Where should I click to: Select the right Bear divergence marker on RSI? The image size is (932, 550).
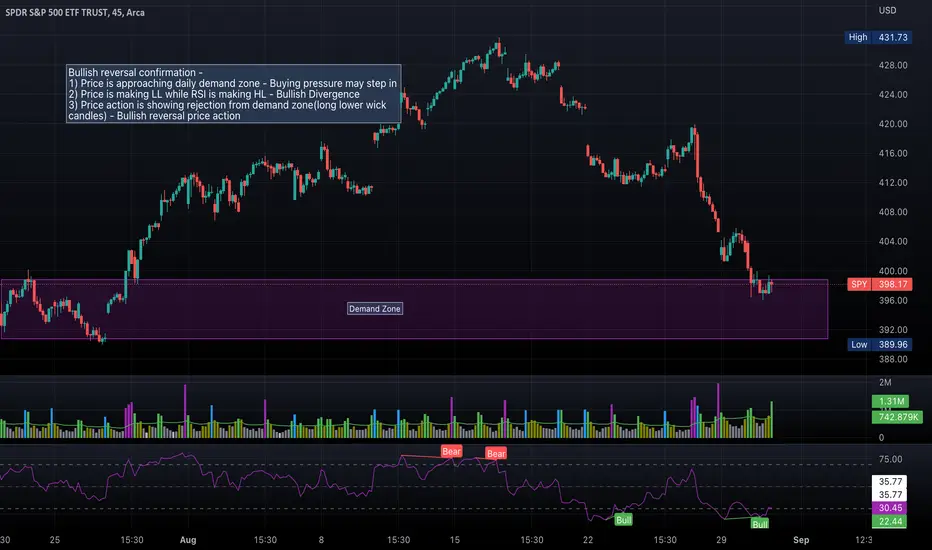tap(496, 454)
